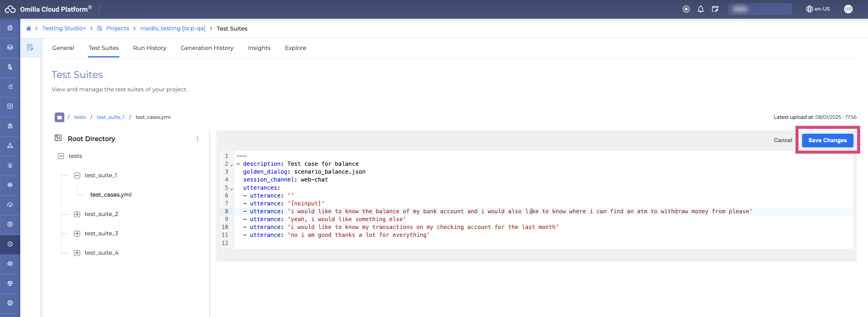Switch to the Run History tab
The image size is (868, 317).
[150, 48]
